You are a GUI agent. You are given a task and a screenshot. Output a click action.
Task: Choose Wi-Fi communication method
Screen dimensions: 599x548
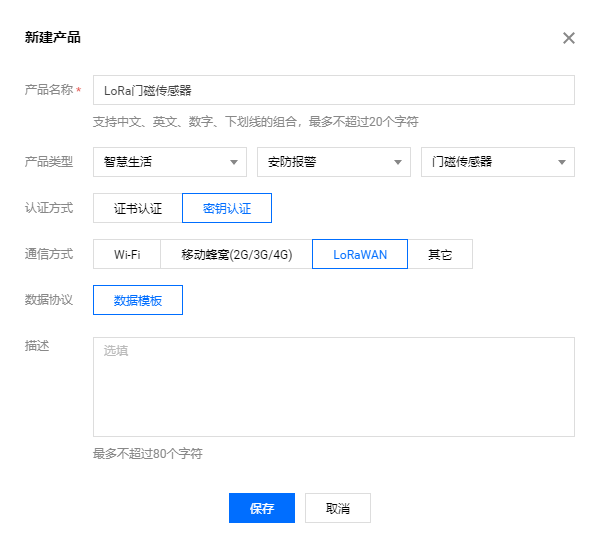coord(127,254)
